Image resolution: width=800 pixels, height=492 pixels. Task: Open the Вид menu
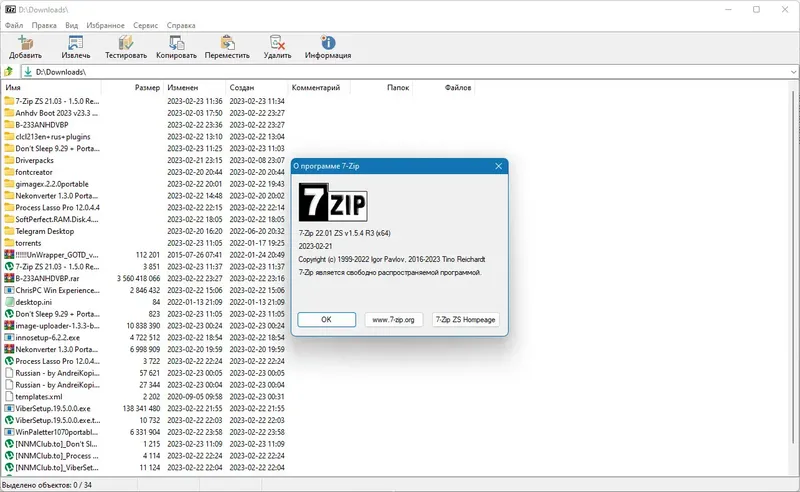point(71,25)
